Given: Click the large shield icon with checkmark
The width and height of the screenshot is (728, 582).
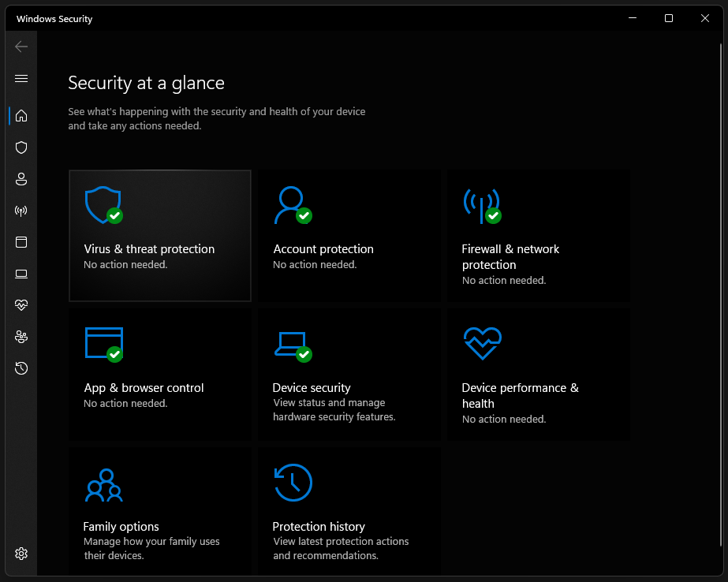Looking at the screenshot, I should 104,205.
